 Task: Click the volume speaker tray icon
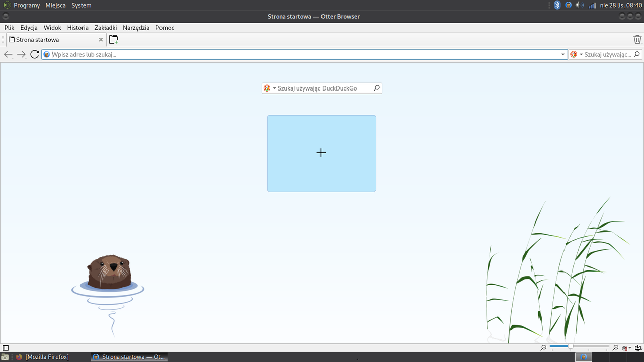point(579,5)
